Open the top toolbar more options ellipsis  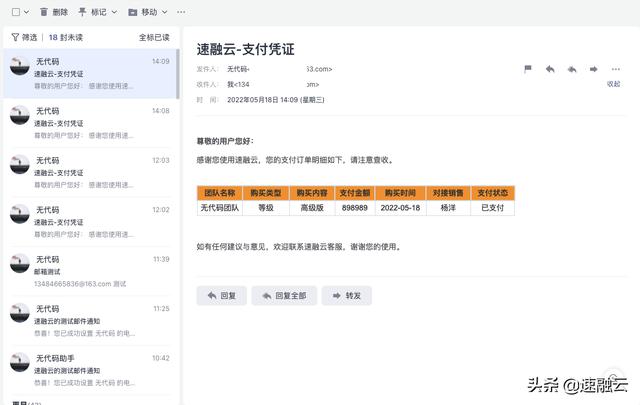[181, 12]
